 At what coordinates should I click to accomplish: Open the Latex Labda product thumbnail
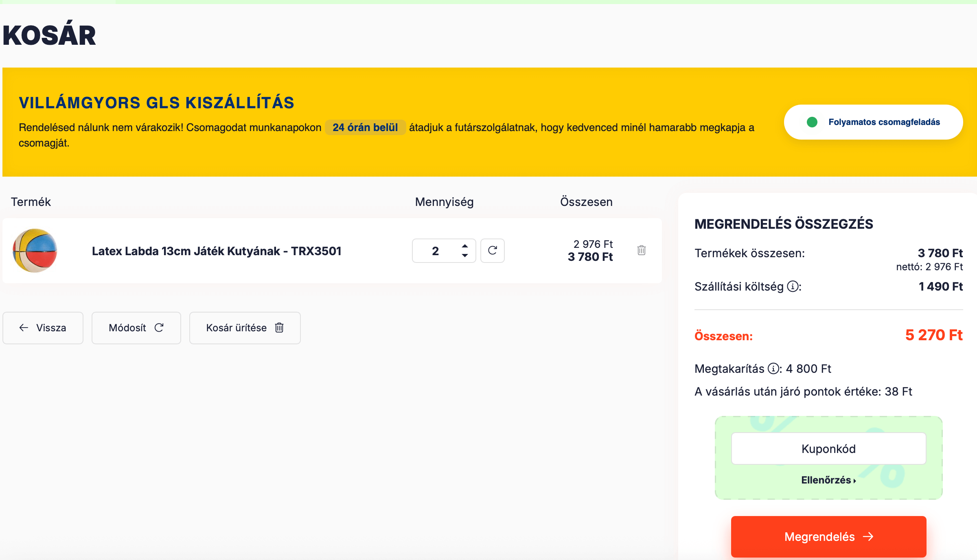tap(35, 250)
